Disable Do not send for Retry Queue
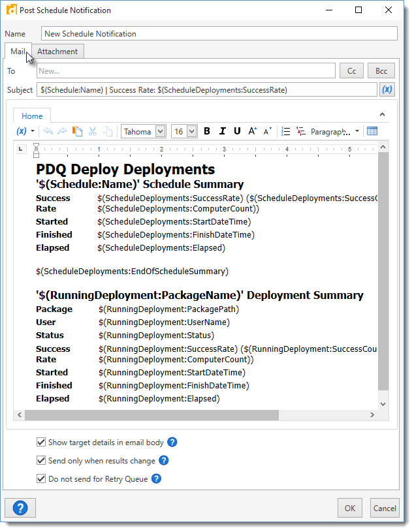The width and height of the screenshot is (414, 532). click(x=42, y=479)
